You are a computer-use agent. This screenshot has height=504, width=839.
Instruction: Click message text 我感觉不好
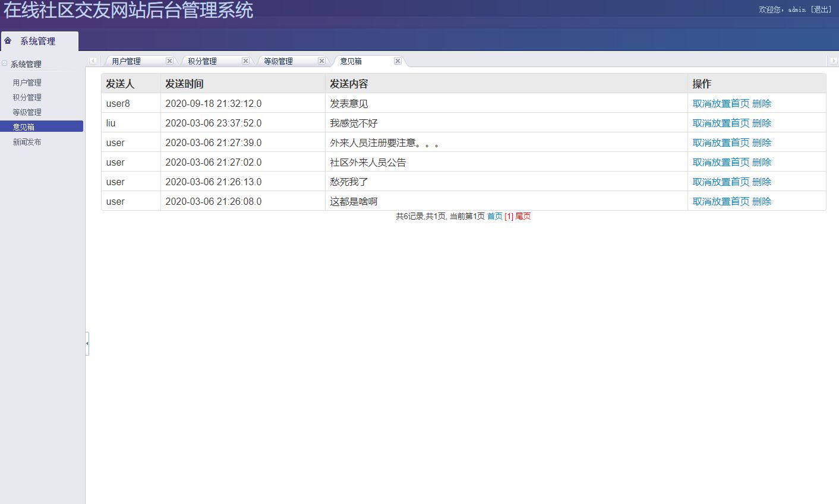[354, 123]
